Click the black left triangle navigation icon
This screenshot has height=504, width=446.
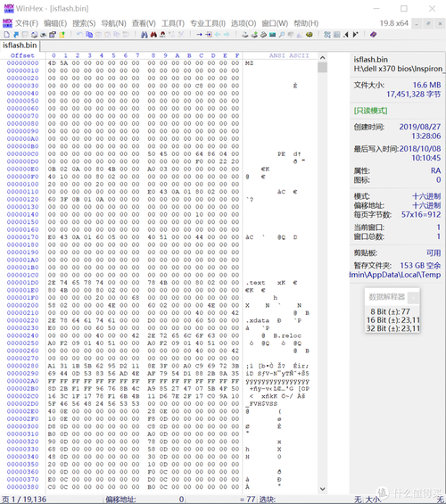point(346,35)
